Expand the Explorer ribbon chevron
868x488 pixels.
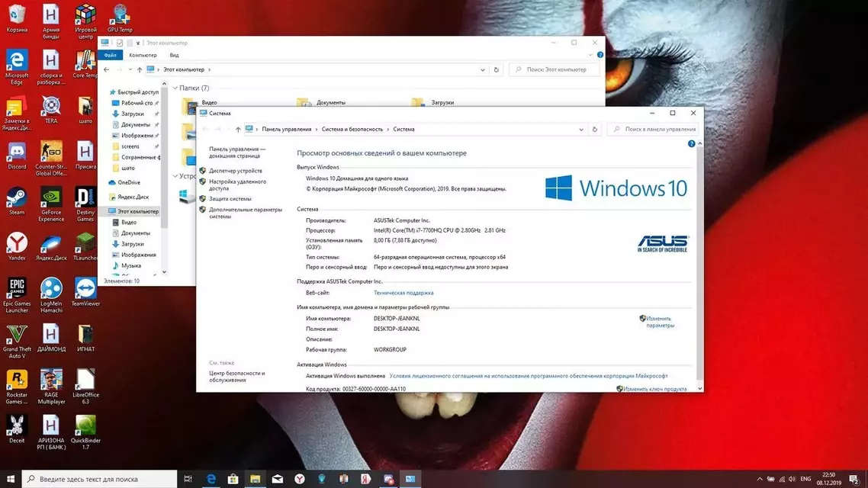click(590, 56)
